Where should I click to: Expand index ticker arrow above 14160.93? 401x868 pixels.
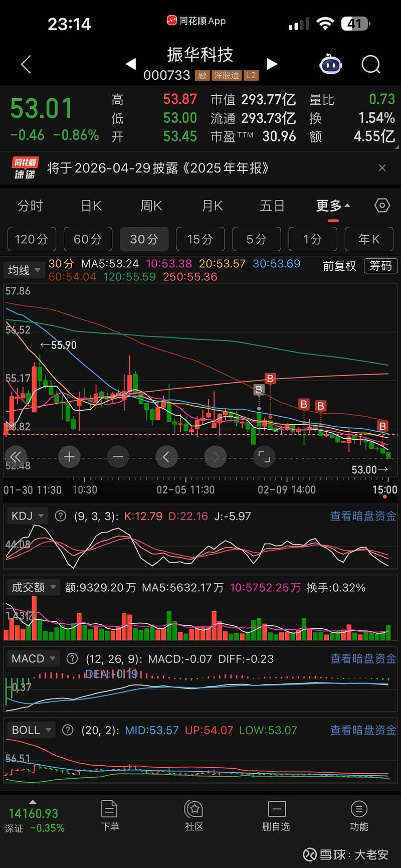pyautogui.click(x=33, y=802)
